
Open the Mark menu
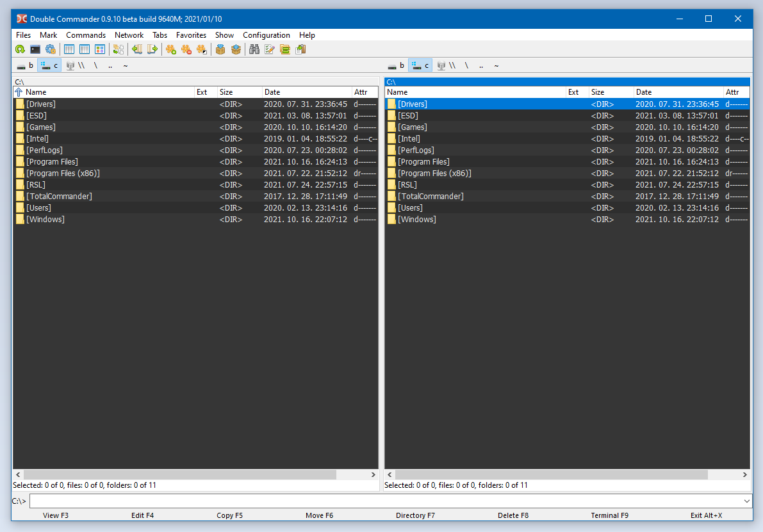click(x=48, y=35)
